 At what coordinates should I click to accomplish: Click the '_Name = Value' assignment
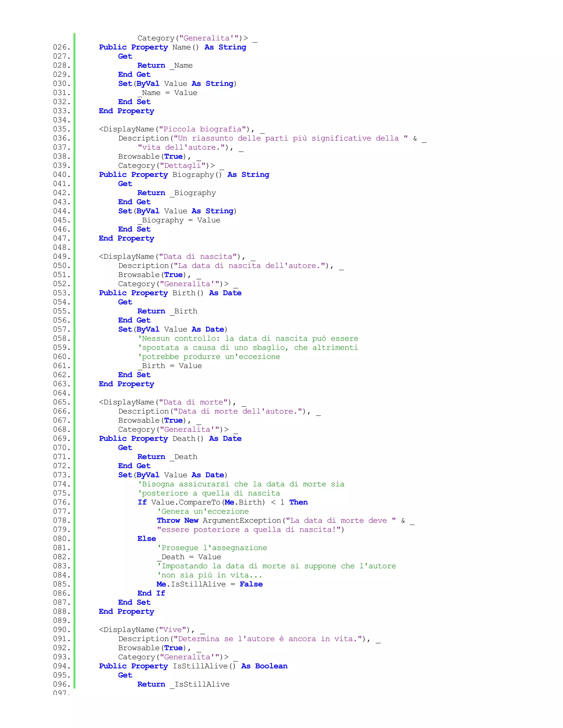point(167,93)
